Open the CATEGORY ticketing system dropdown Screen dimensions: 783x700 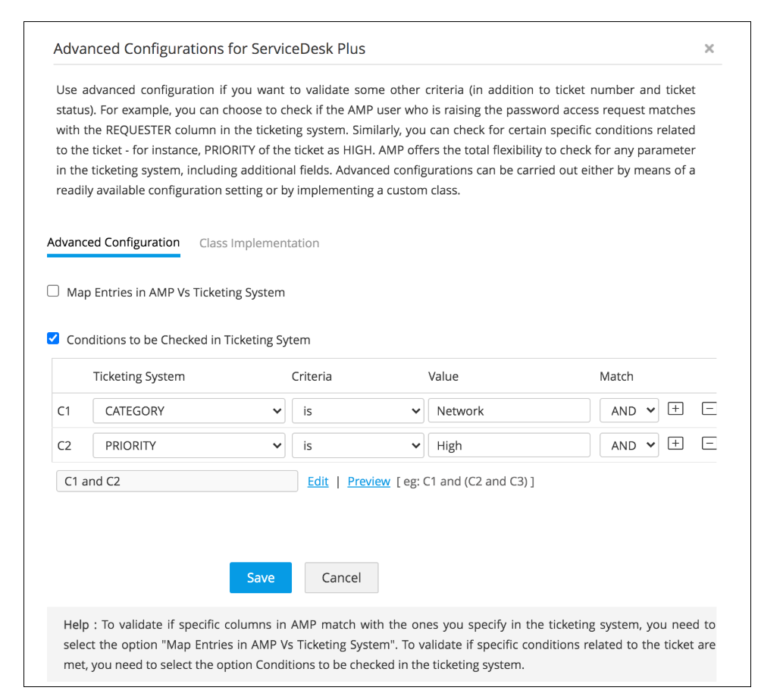point(189,411)
